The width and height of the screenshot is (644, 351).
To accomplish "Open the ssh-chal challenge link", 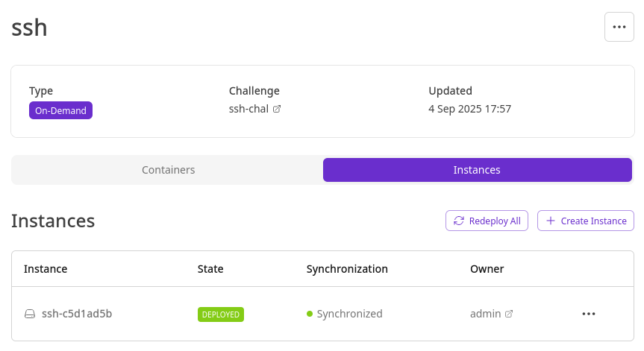I will point(248,109).
